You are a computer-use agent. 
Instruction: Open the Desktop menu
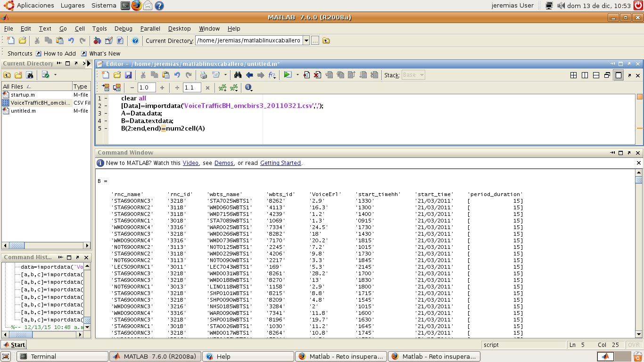pyautogui.click(x=180, y=29)
